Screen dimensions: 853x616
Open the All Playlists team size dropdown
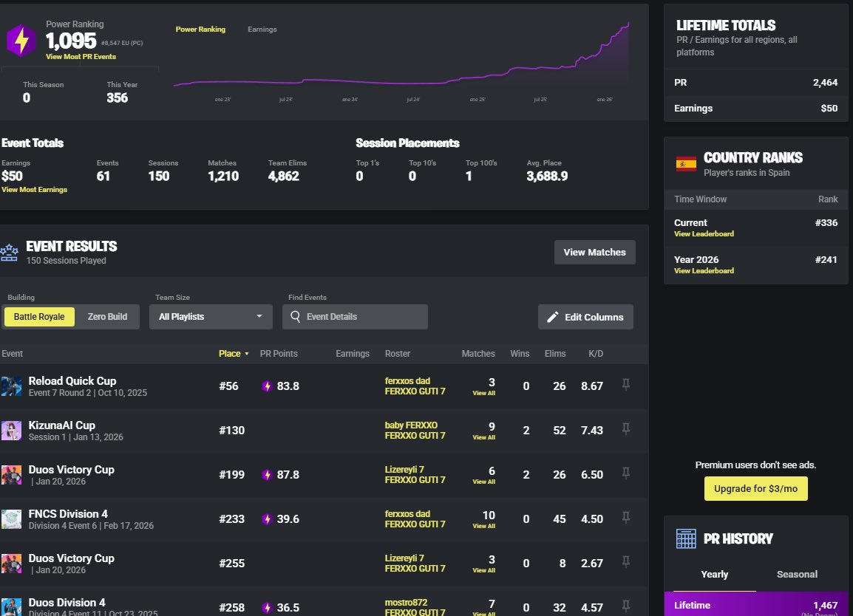click(211, 316)
